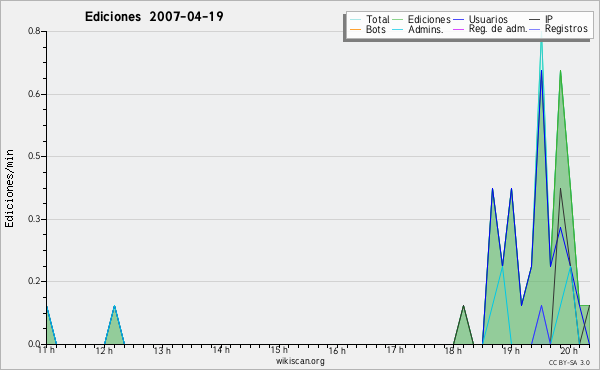Click the 12 h x-axis tick label
The height and width of the screenshot is (370, 600).
coord(104,350)
